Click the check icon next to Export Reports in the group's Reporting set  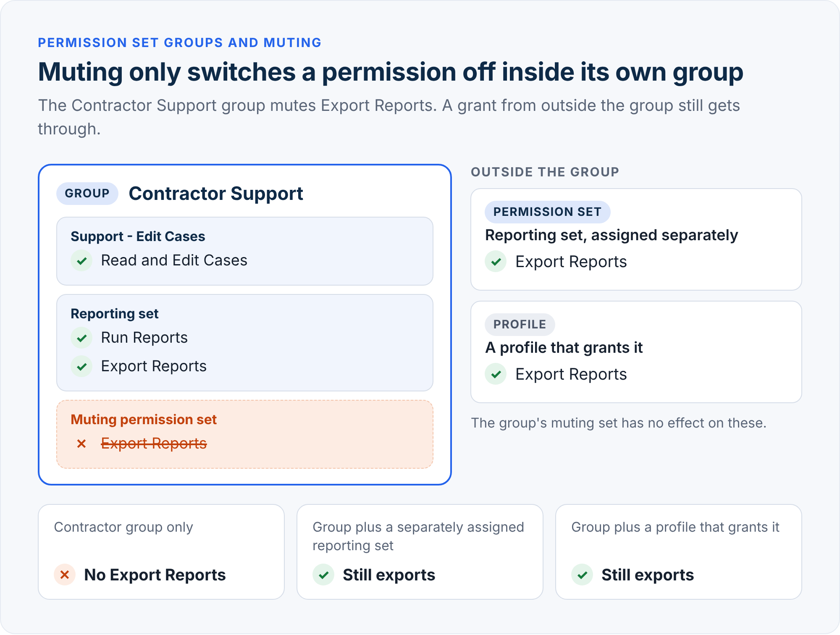click(81, 366)
